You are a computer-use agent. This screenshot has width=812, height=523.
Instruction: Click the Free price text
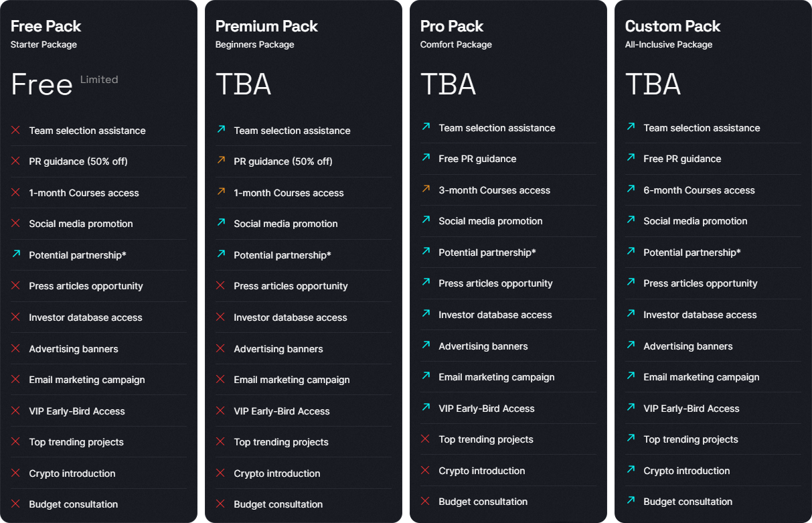tap(42, 84)
